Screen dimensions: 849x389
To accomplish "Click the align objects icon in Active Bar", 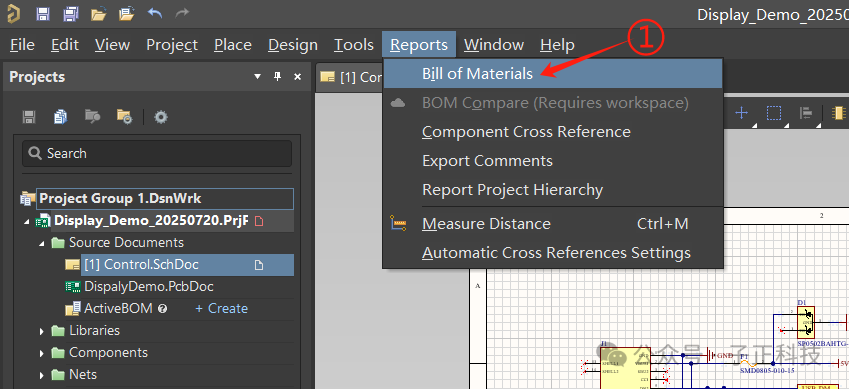I will point(806,113).
